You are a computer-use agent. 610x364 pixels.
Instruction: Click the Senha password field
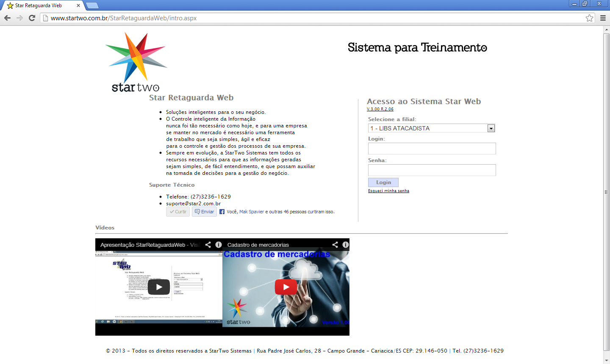point(432,170)
